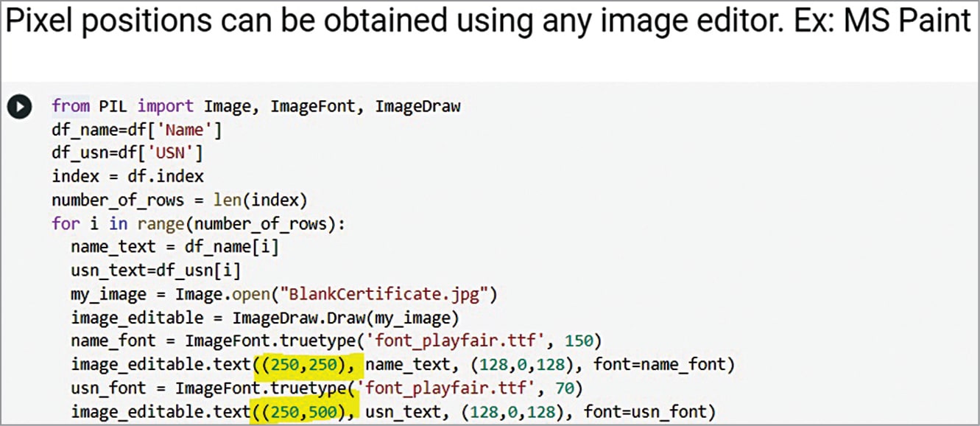Image resolution: width=980 pixels, height=426 pixels.
Task: Click the usn_text=df_usn[i] line
Action: coord(155,271)
